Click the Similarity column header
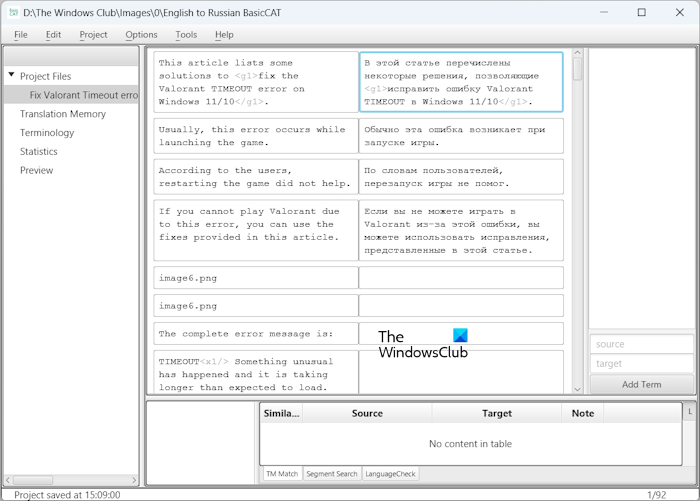This screenshot has height=501, width=700. coord(281,413)
